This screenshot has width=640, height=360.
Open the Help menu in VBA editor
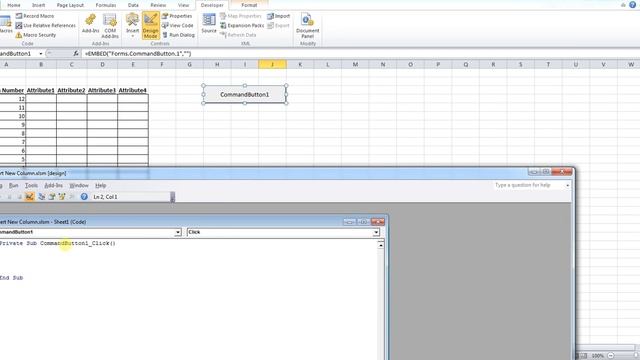(x=100, y=185)
